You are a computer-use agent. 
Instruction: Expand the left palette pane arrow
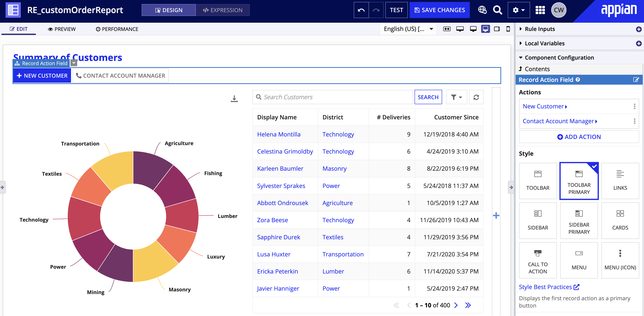[2, 187]
